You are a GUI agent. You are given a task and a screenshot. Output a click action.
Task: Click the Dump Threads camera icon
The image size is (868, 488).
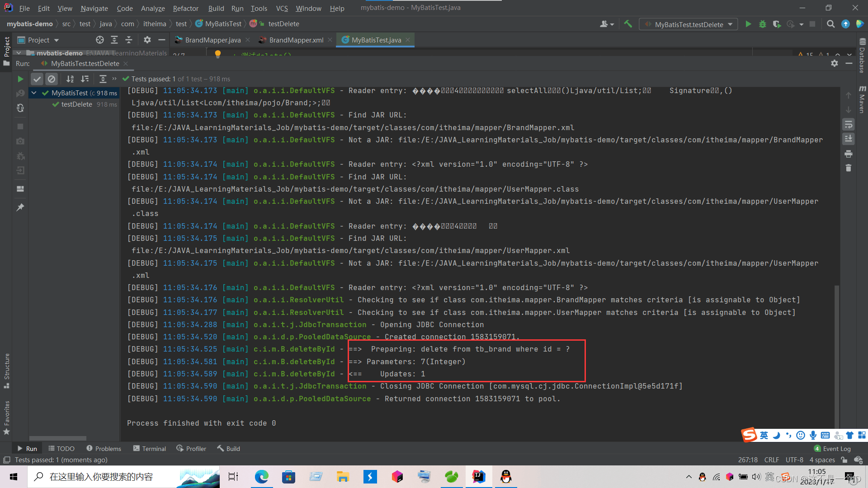20,141
